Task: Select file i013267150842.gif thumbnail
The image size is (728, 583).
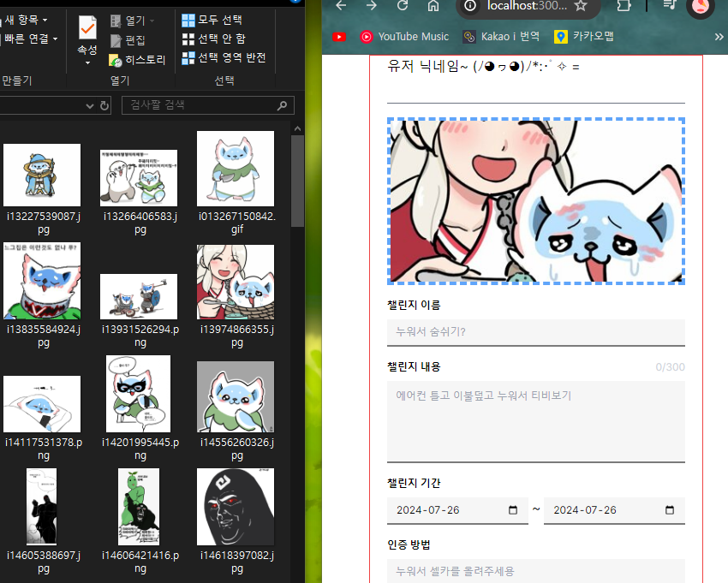Action: 236,169
